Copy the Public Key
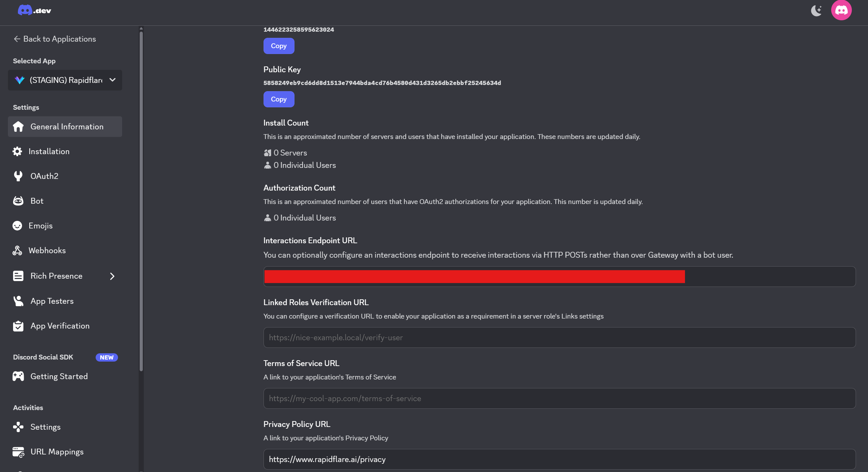 (x=279, y=99)
